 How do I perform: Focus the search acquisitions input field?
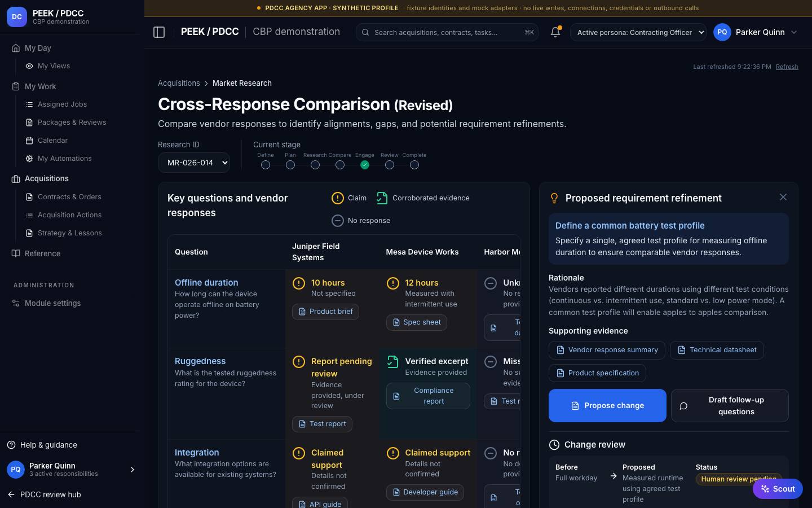point(447,32)
